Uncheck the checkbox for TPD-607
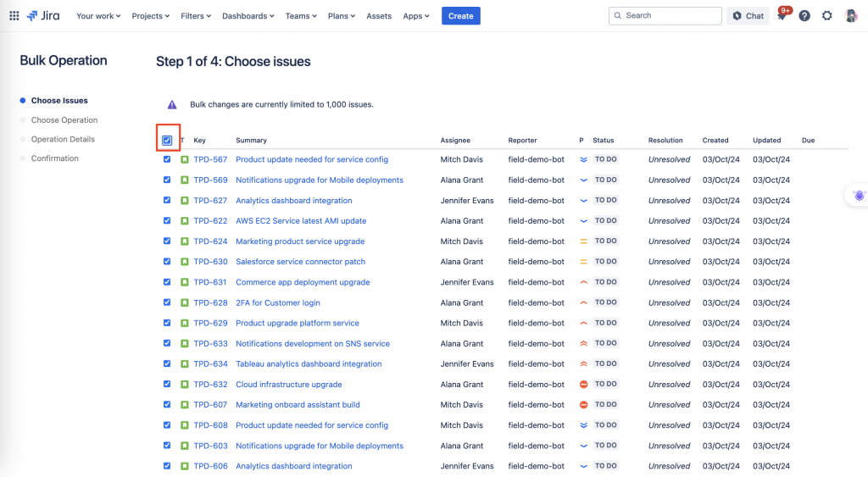 coord(167,404)
